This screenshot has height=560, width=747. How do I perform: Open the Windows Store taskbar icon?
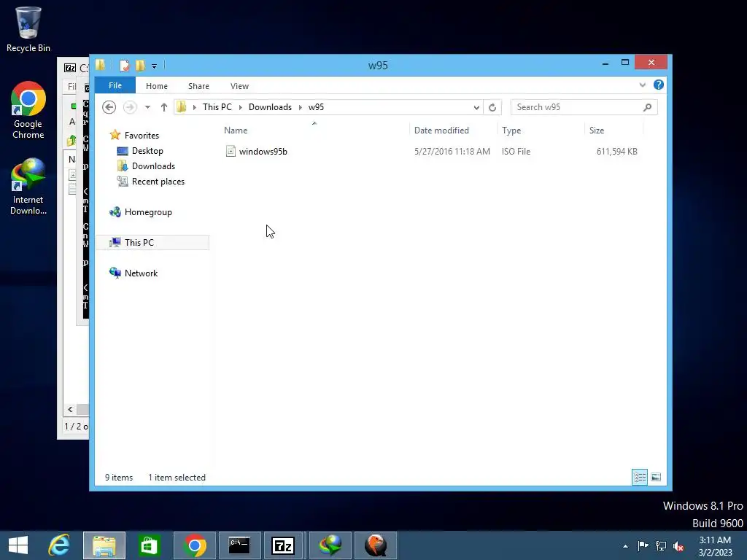149,545
